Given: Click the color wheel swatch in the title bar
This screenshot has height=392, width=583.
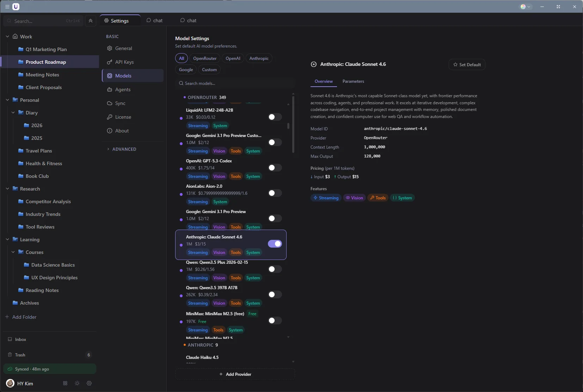Looking at the screenshot, I should [x=524, y=6].
